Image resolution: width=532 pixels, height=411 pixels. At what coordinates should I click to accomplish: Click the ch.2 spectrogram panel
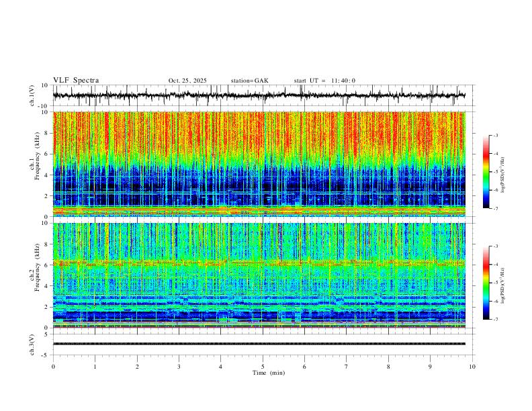tap(259, 275)
